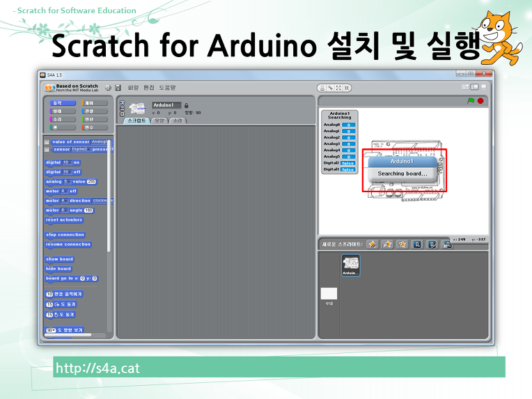Select the duplicate stamp tool
This screenshot has width=532, height=399.
(322, 88)
